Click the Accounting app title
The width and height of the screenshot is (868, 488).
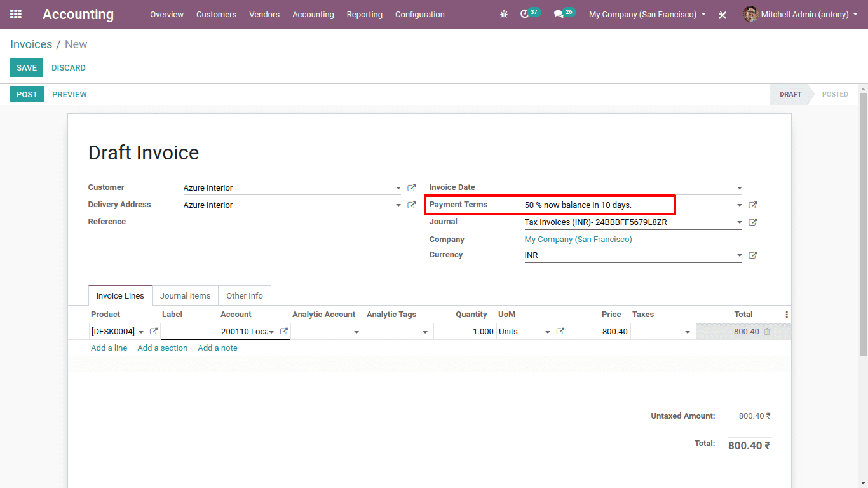pyautogui.click(x=78, y=14)
